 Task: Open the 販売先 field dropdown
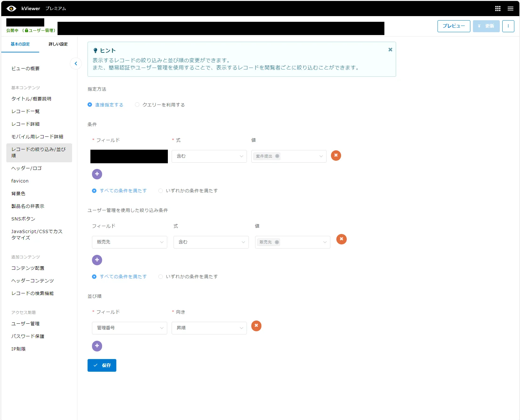point(129,242)
